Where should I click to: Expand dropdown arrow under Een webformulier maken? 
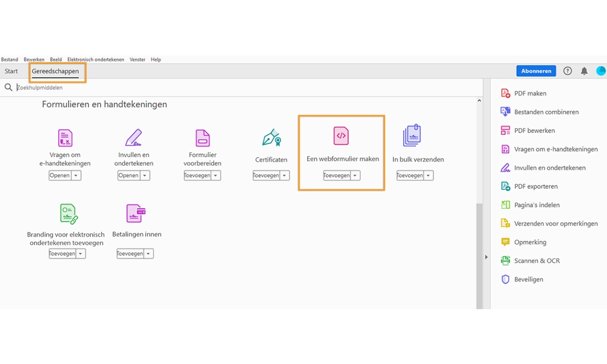pos(355,176)
